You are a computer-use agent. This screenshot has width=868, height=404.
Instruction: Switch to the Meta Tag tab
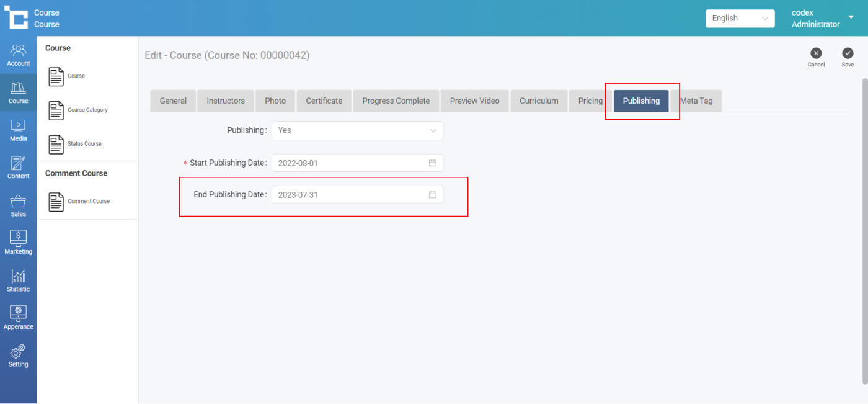[x=696, y=101]
